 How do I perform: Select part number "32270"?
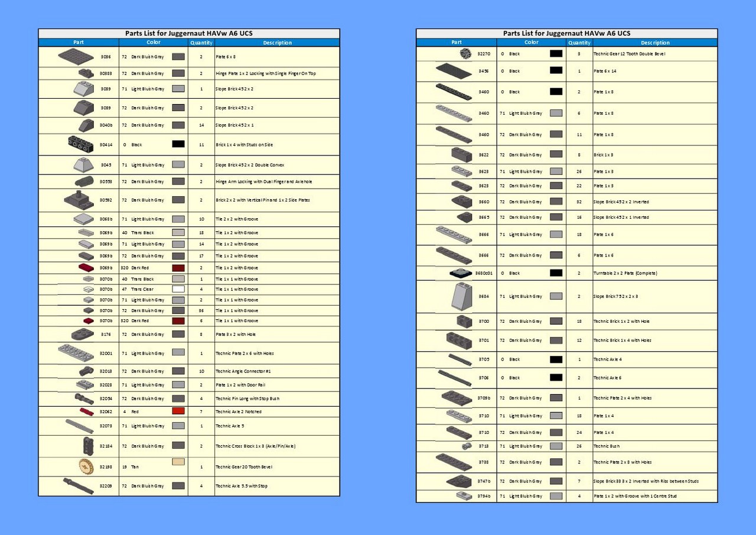click(483, 54)
